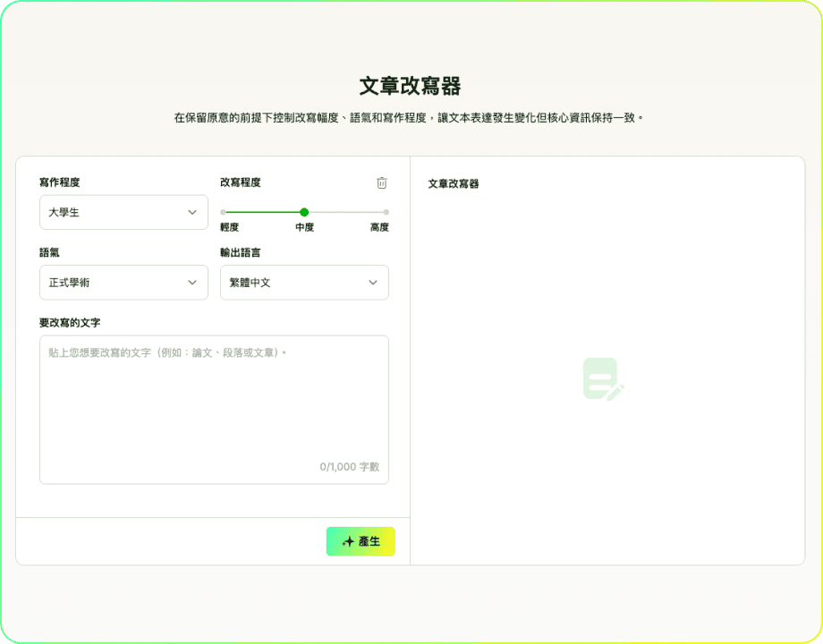
Task: Click the main page title 文章改寫器
Action: click(410, 86)
